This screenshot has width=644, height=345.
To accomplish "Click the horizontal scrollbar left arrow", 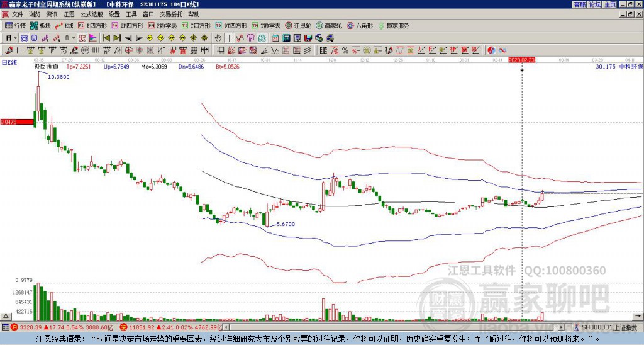I will [226, 327].
